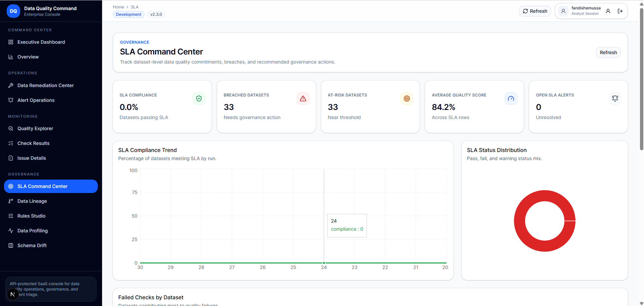The width and height of the screenshot is (644, 306).
Task: Click top bar Refresh button
Action: (535, 11)
